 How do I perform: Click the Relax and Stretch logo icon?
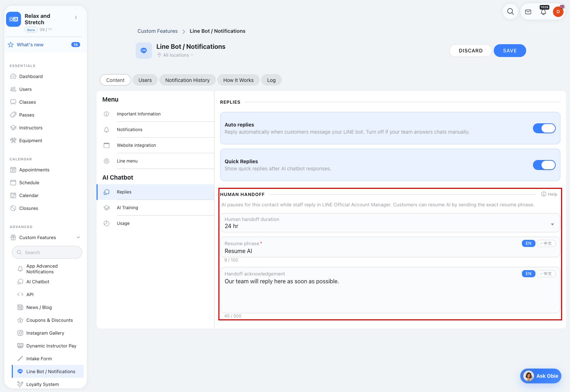pyautogui.click(x=14, y=19)
